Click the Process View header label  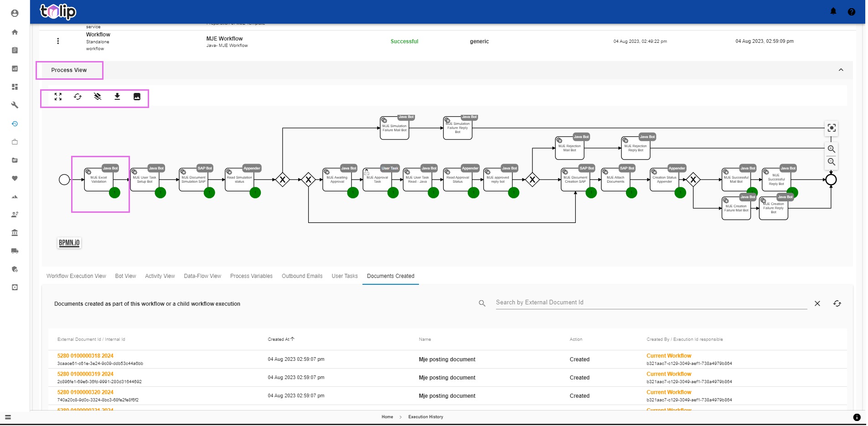pyautogui.click(x=69, y=70)
